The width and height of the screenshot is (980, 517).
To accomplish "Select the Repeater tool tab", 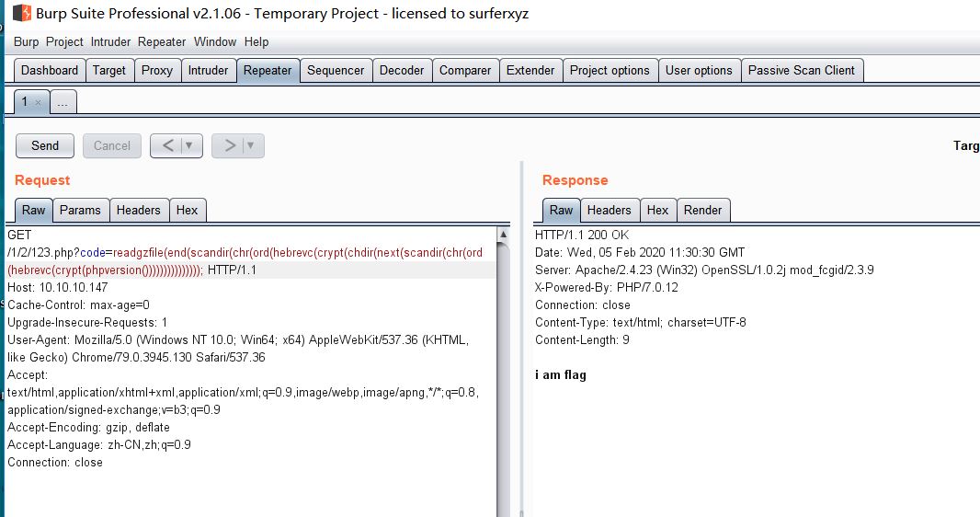I will coord(268,70).
